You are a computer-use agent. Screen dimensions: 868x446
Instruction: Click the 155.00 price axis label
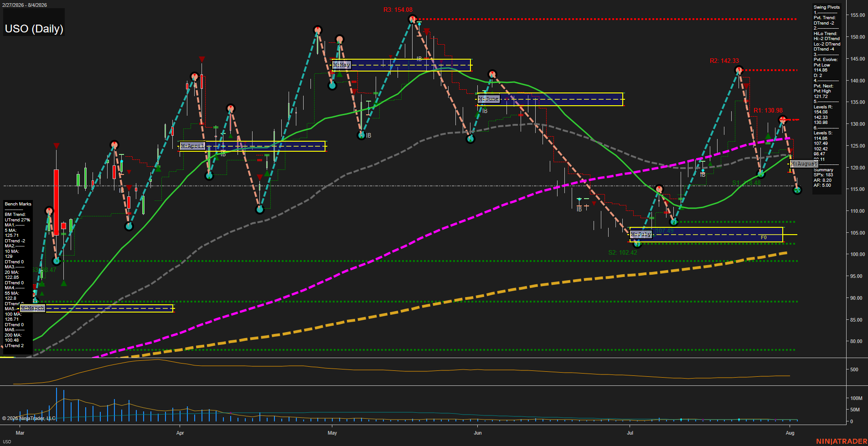(858, 15)
